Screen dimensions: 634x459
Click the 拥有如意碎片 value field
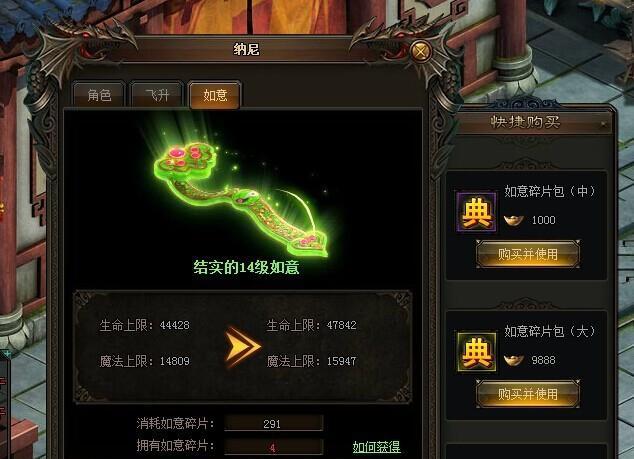pyautogui.click(x=273, y=447)
